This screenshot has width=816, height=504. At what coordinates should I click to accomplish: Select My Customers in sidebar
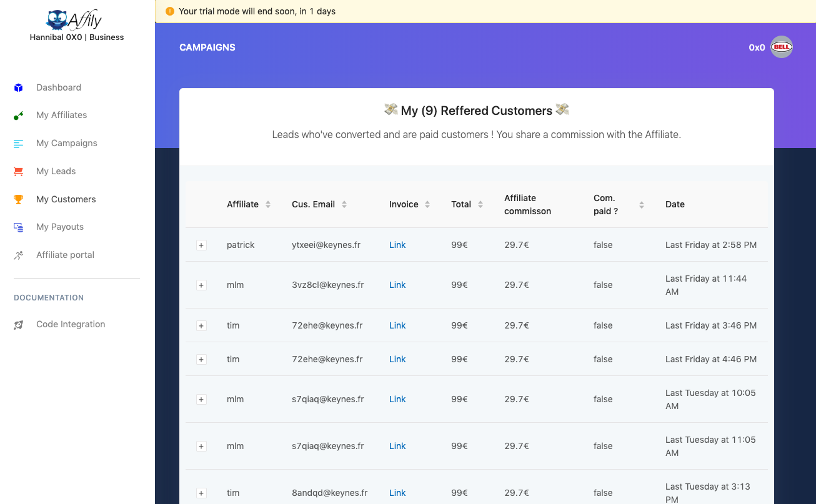point(66,199)
